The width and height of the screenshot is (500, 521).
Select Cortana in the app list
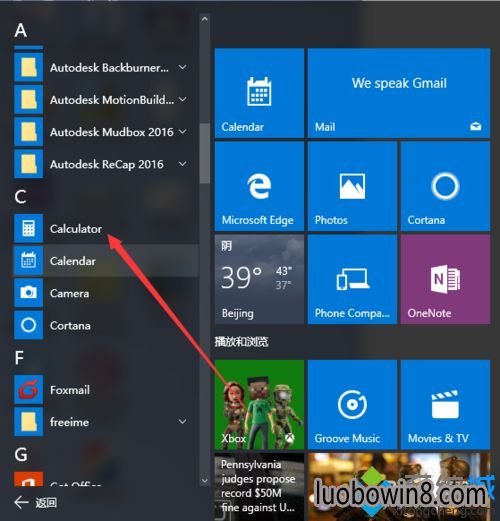click(x=106, y=325)
